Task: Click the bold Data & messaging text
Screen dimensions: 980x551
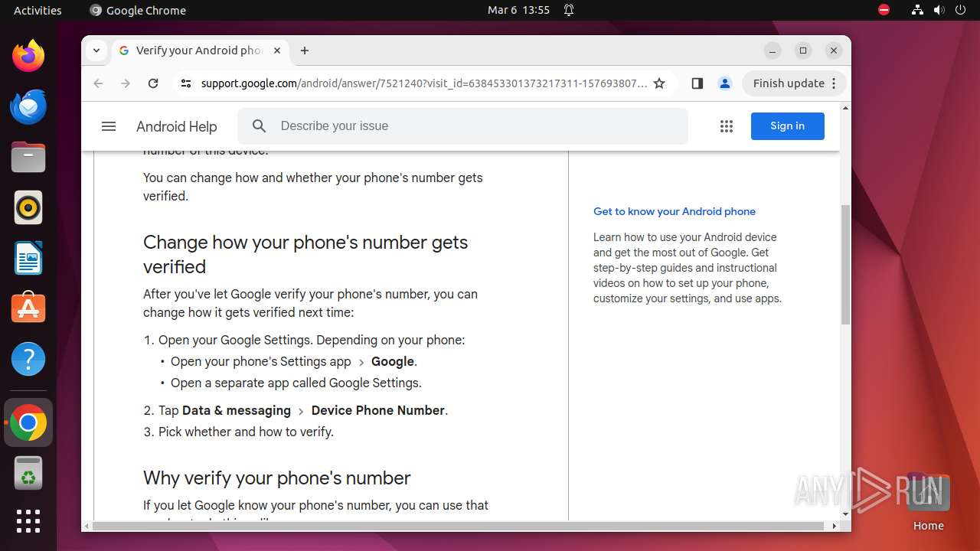Action: click(237, 411)
